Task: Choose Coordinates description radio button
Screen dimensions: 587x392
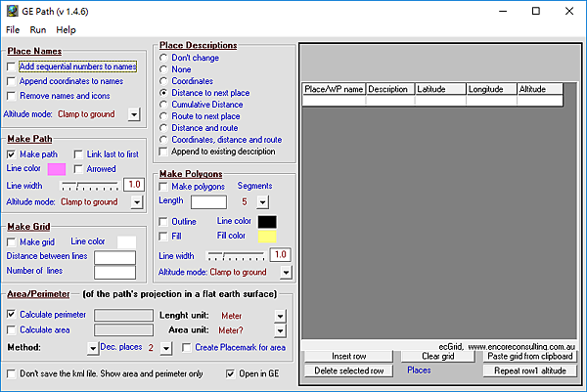Action: click(x=163, y=81)
